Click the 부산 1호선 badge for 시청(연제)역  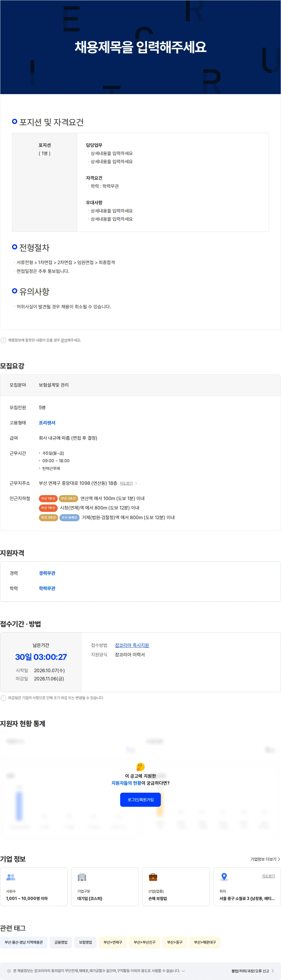(x=48, y=508)
